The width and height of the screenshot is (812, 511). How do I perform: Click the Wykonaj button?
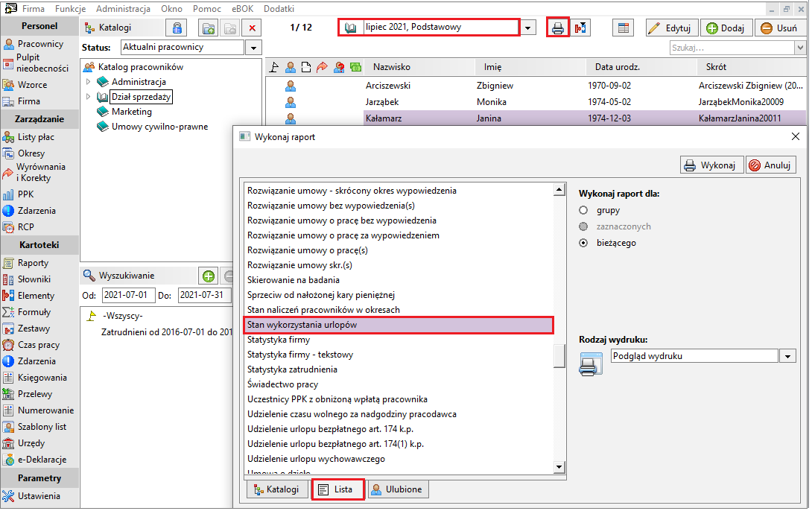(711, 165)
